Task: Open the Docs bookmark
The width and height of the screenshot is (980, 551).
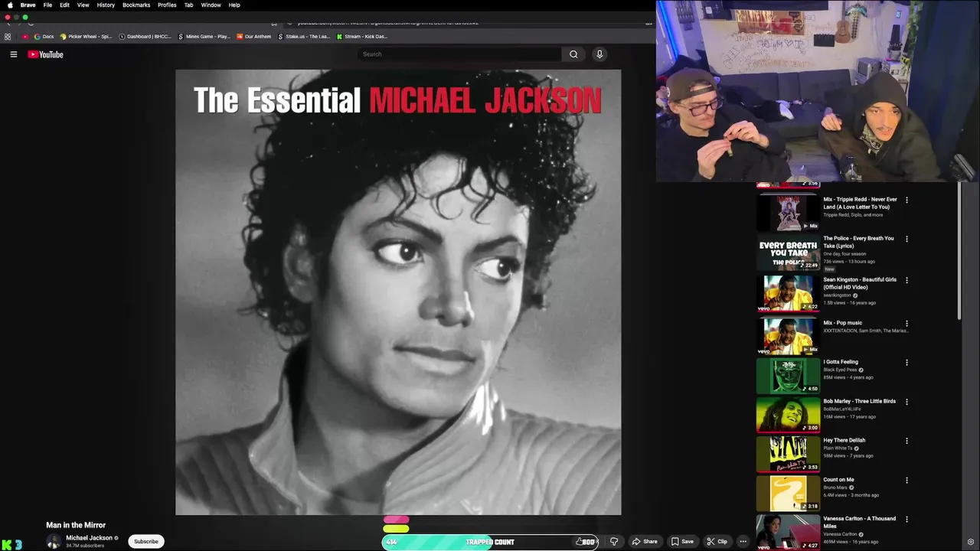Action: click(44, 37)
